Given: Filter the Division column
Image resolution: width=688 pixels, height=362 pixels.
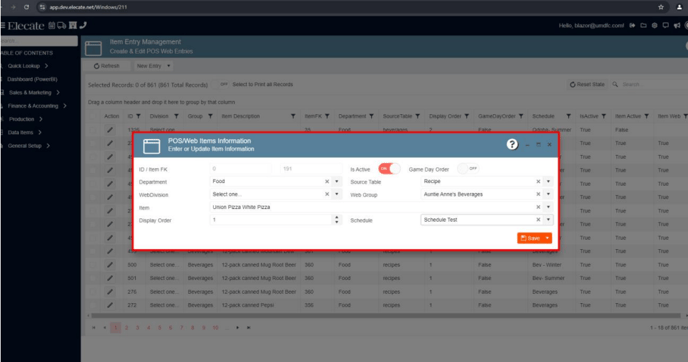Looking at the screenshot, I should point(176,116).
